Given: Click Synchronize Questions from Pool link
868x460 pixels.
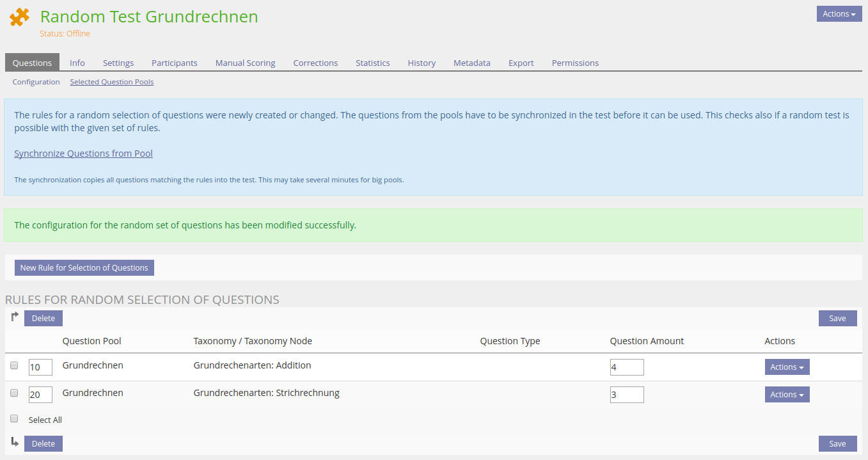Looking at the screenshot, I should (x=83, y=154).
